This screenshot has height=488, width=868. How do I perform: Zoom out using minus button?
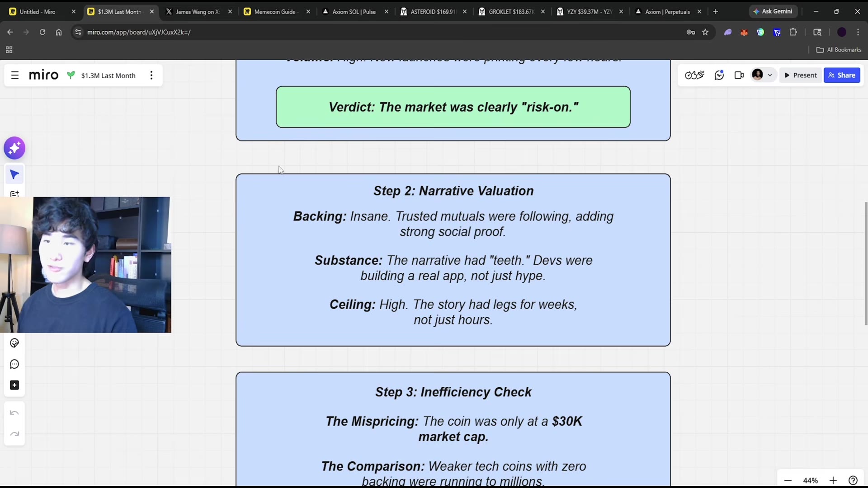pos(788,480)
